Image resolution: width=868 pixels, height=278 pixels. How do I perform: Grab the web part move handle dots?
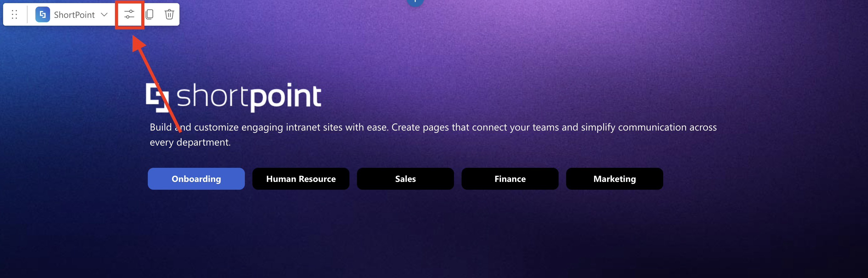[14, 14]
